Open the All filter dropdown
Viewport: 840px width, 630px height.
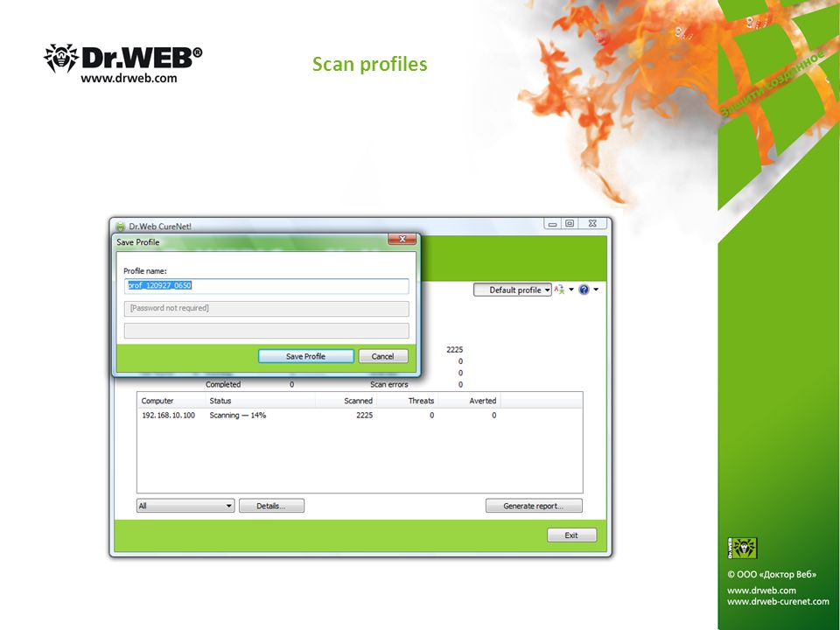coord(185,506)
